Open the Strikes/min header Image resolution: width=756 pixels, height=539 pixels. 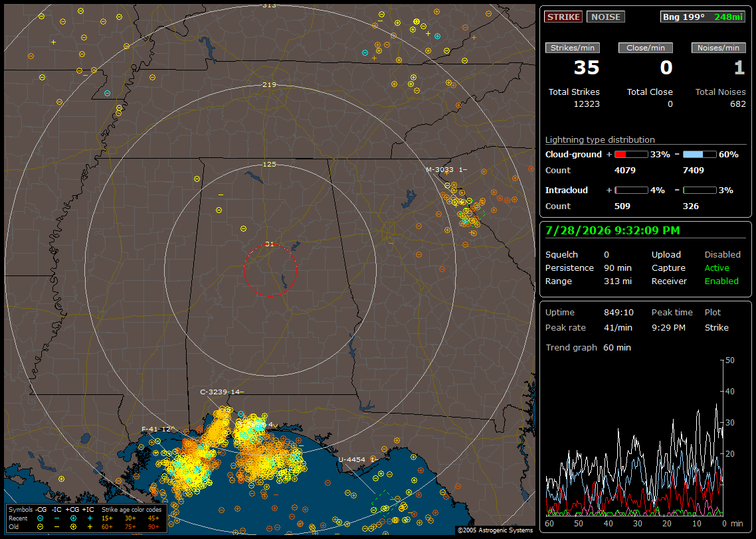pos(572,48)
